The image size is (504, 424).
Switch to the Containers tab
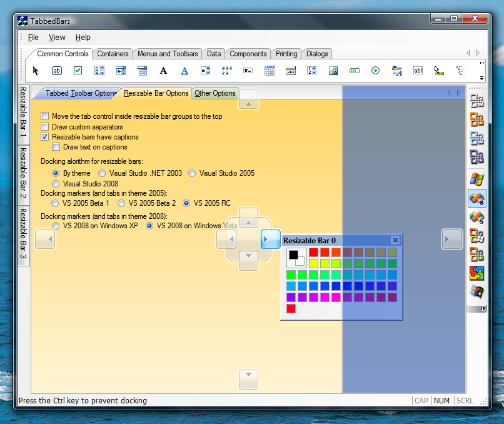pyautogui.click(x=113, y=54)
